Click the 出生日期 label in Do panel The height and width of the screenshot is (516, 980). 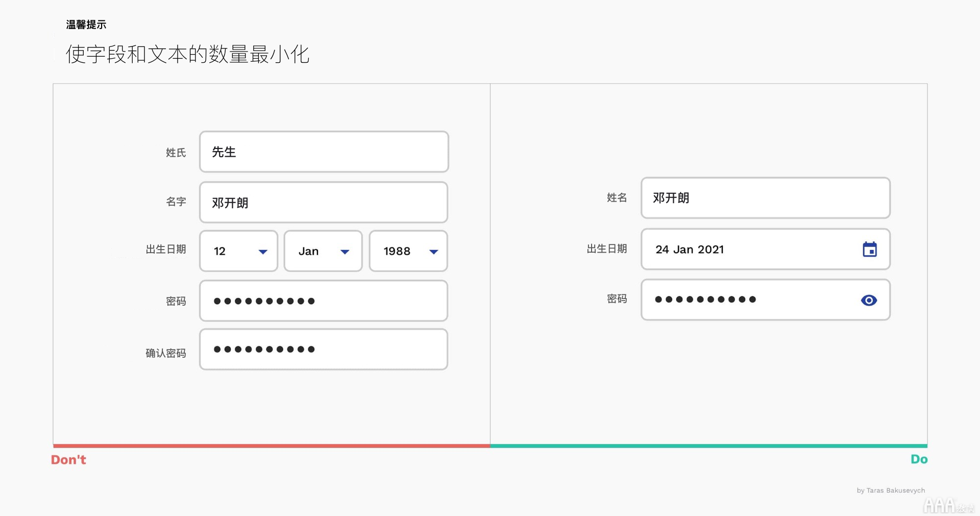coord(607,249)
